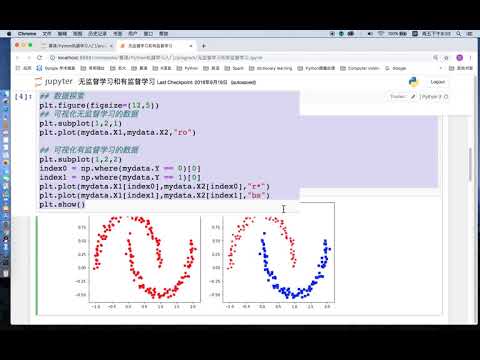This screenshot has width=480, height=360.
Task: Open the Notification Center icon
Action: point(470,34)
